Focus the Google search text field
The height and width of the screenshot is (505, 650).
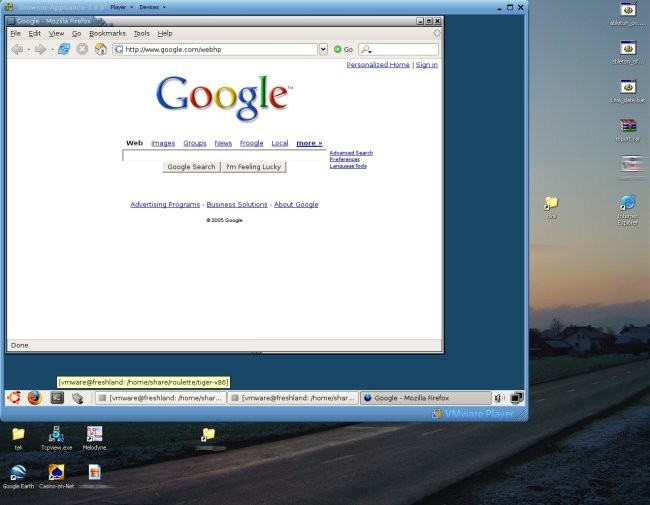click(224, 155)
